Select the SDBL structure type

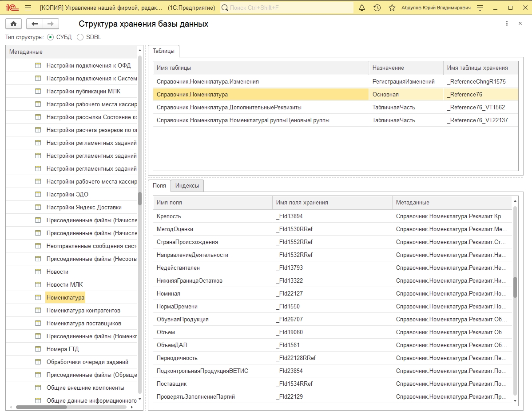coord(80,37)
